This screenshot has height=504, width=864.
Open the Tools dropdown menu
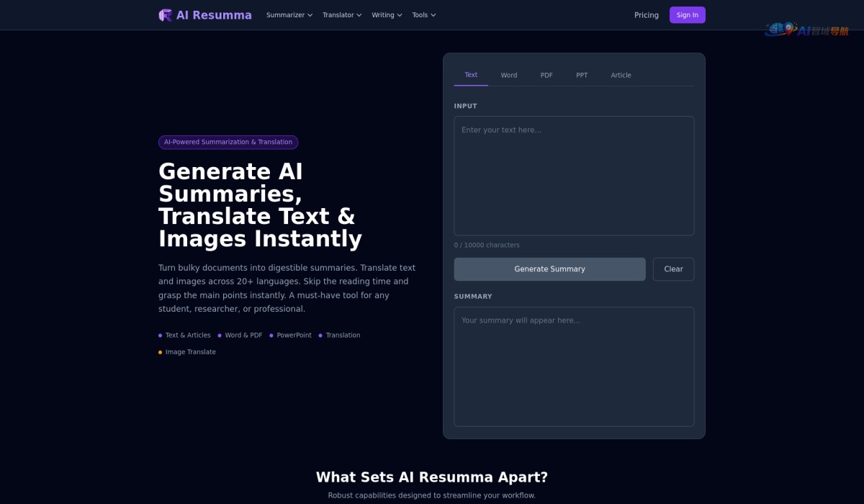tap(424, 15)
